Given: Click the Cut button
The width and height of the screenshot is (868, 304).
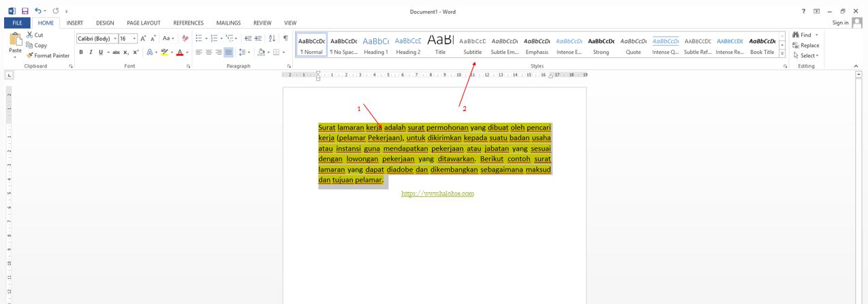Looking at the screenshot, I should [35, 35].
